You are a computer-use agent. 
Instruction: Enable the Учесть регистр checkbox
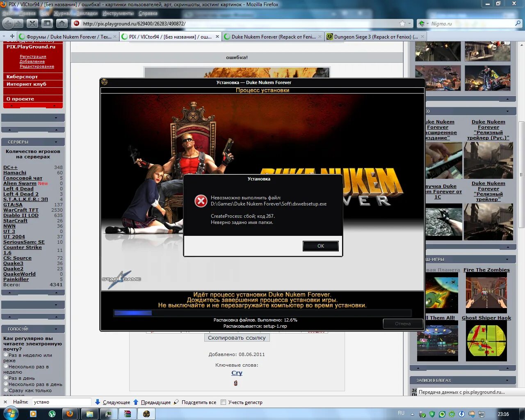[224, 402]
